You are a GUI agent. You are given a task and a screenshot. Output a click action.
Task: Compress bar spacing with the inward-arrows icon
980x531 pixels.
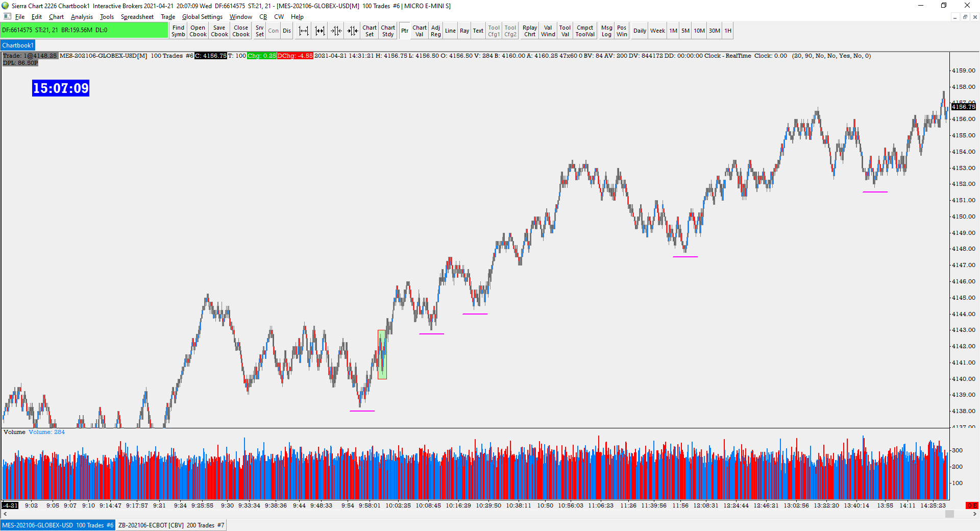[x=336, y=31]
